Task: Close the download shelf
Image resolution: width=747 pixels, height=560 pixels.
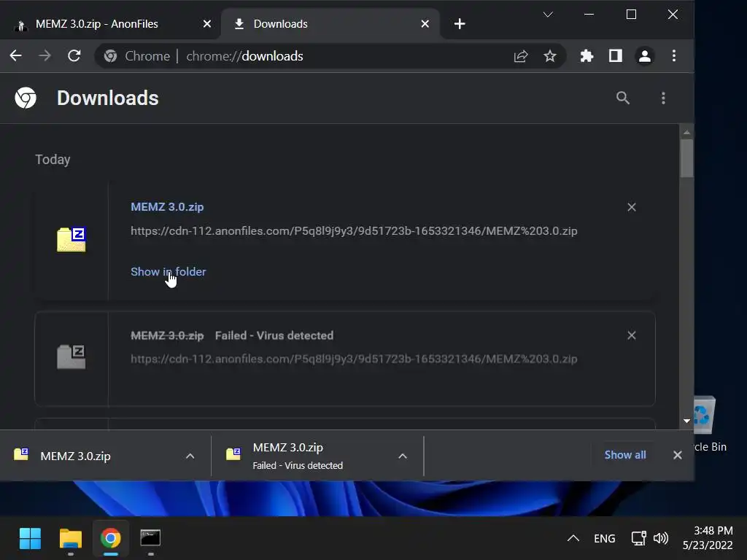Action: tap(678, 455)
